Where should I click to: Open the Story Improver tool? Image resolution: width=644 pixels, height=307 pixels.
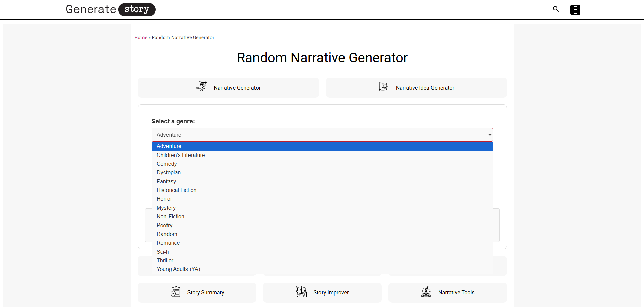click(322, 292)
